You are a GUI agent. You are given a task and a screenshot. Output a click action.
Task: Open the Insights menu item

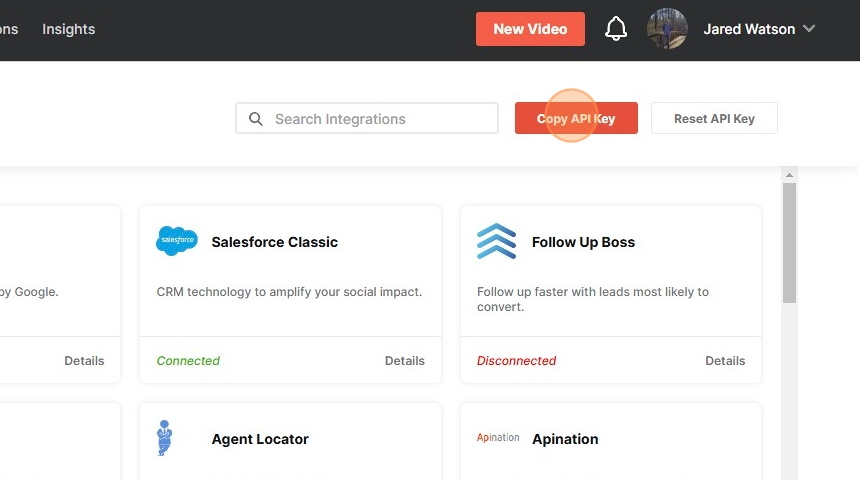tap(69, 29)
